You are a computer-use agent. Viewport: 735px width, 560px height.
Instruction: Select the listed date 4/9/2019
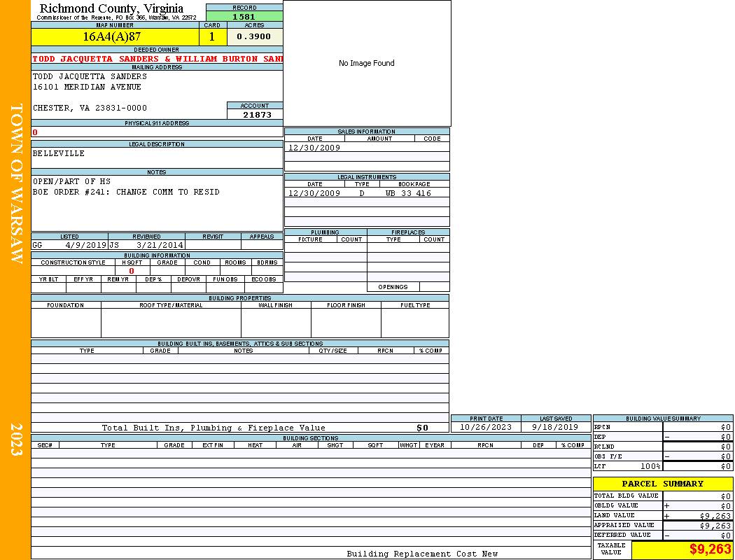point(85,246)
